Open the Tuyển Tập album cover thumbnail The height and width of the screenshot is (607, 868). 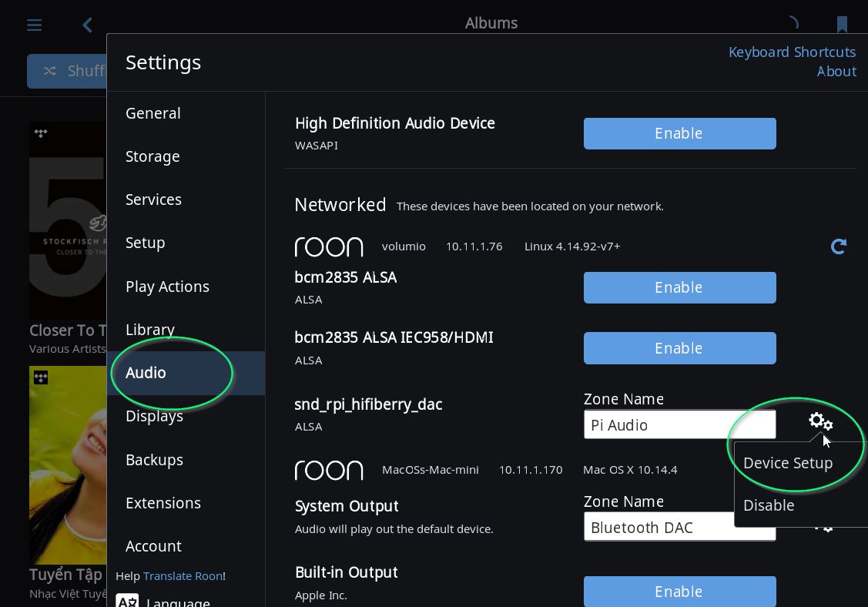[68, 465]
